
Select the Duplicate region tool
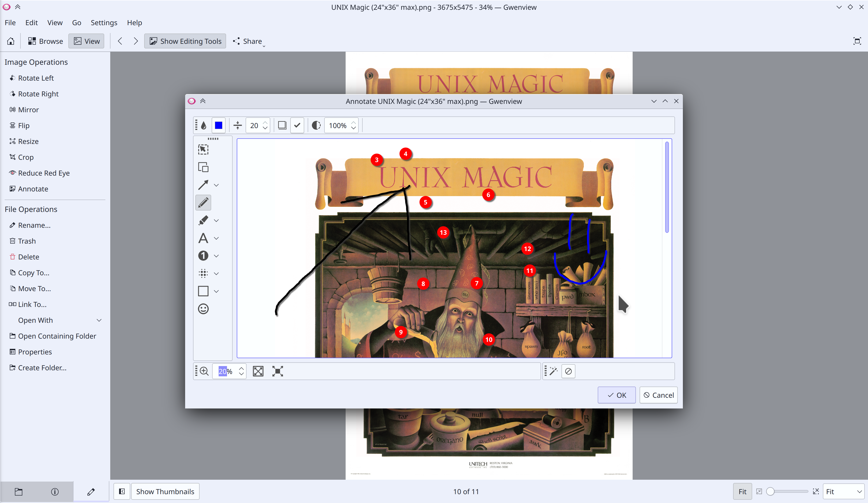tap(203, 167)
